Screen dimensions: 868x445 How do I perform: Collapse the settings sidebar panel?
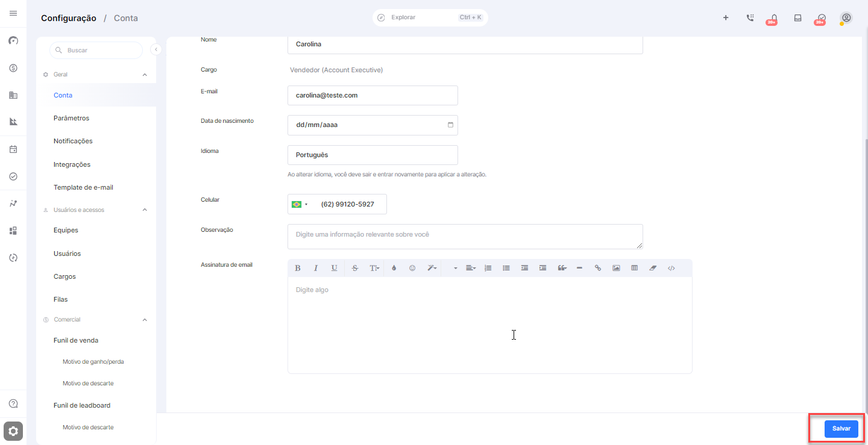click(x=156, y=49)
